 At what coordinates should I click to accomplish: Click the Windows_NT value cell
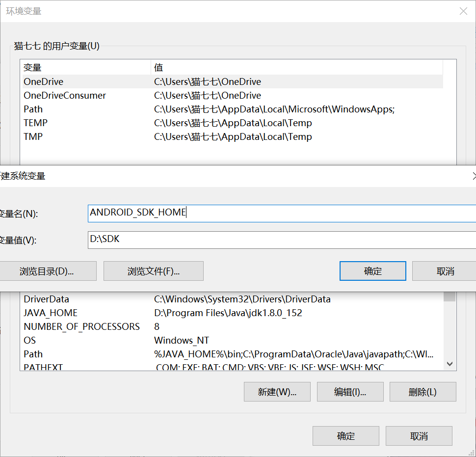pyautogui.click(x=182, y=340)
